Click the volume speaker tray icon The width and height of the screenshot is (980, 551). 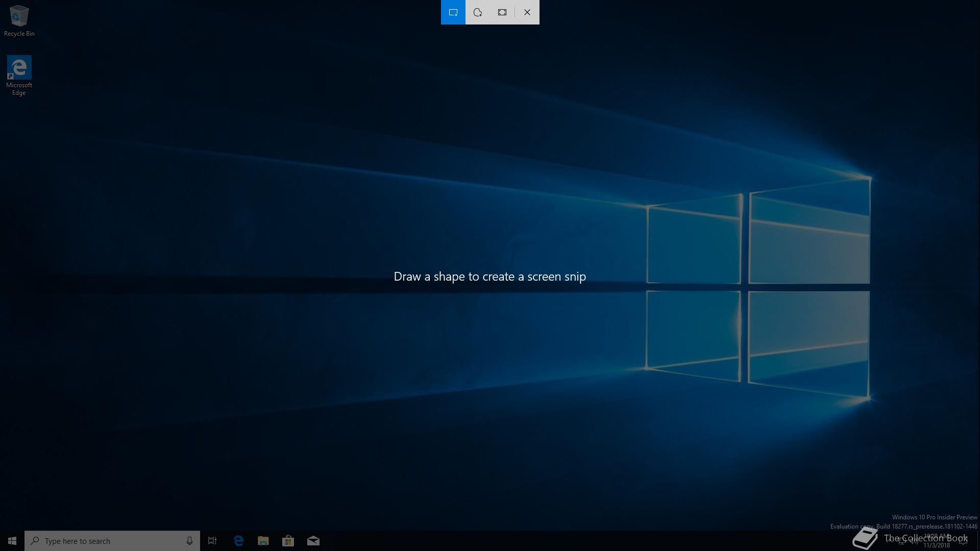coord(914,541)
